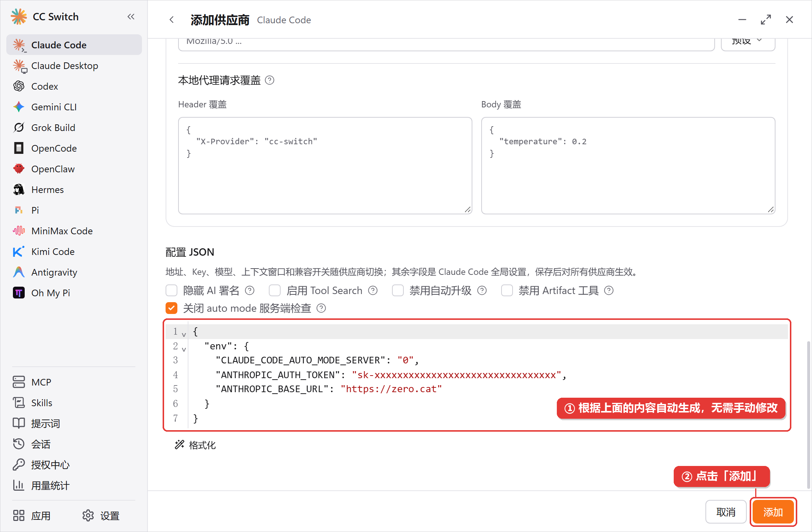Open Kimi Code from sidebar
The width and height of the screenshot is (812, 532).
point(74,252)
